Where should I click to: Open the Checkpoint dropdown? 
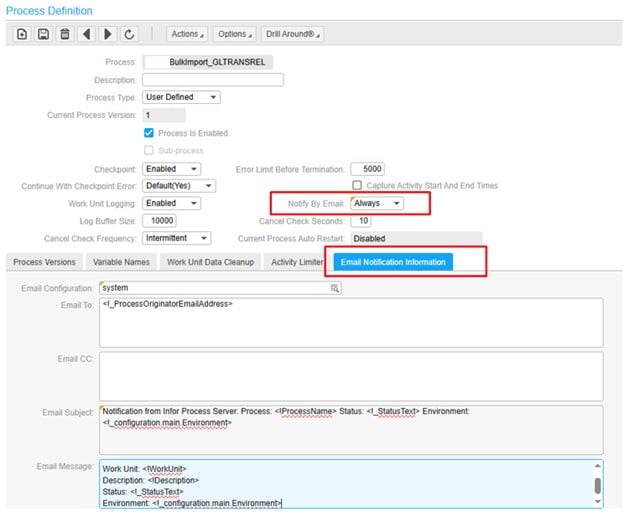coord(172,169)
